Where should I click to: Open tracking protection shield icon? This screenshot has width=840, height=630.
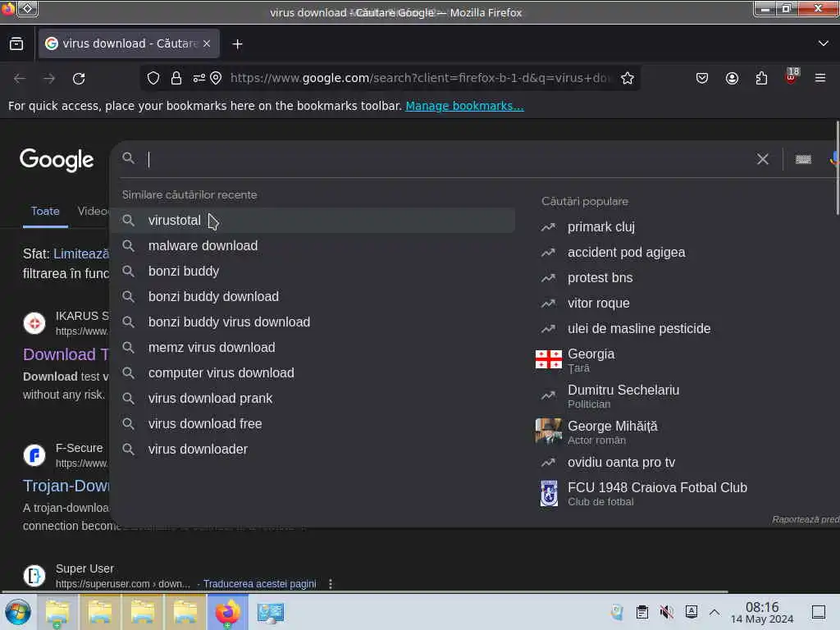point(153,78)
